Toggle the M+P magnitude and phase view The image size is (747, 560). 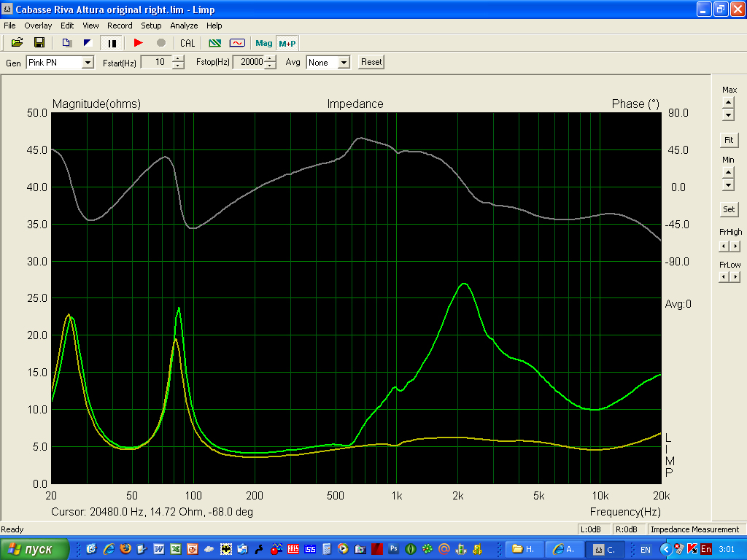(287, 43)
